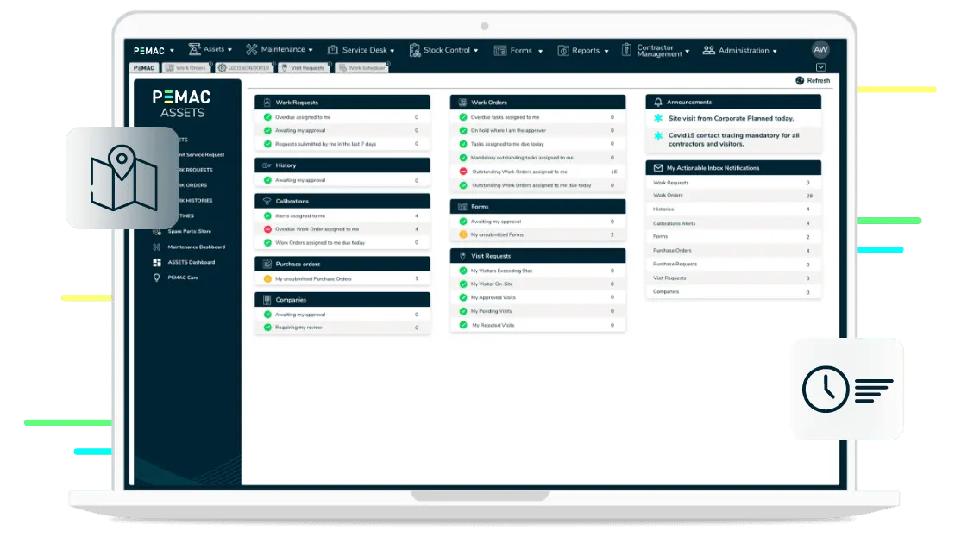The image size is (980, 543).
Task: Click 'My Pending Visits' row
Action: pos(537,311)
